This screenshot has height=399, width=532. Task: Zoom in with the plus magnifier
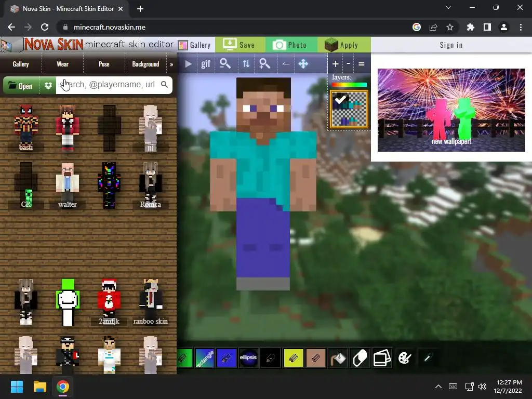click(264, 63)
